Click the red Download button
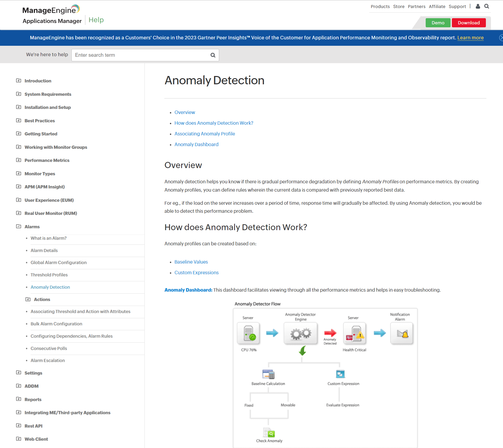The width and height of the screenshot is (503, 448). (x=469, y=23)
